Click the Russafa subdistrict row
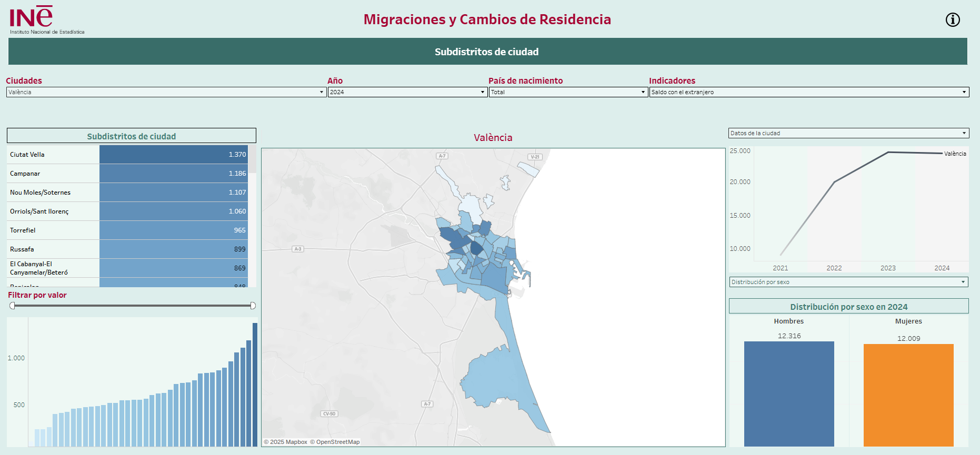This screenshot has width=980, height=455. point(53,249)
